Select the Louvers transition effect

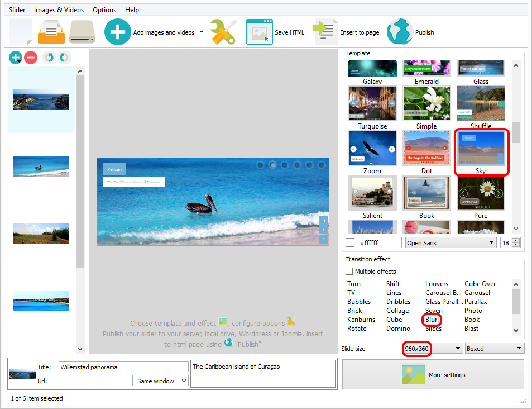pos(437,284)
